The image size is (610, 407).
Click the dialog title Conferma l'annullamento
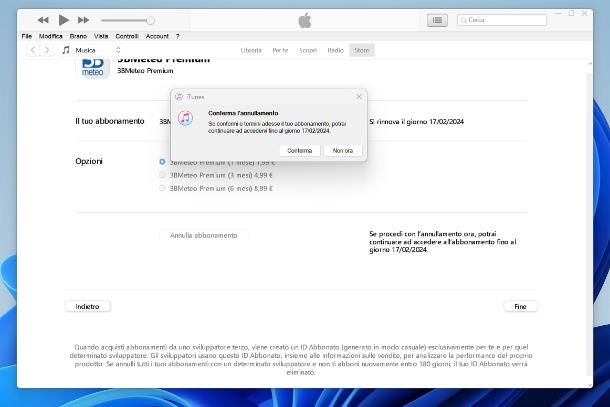[243, 113]
